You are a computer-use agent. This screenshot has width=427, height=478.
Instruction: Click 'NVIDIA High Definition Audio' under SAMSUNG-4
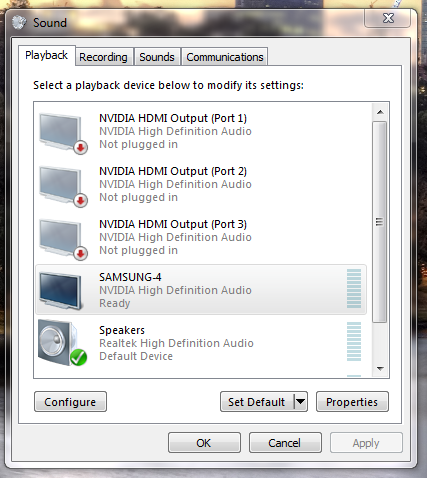pos(175,290)
